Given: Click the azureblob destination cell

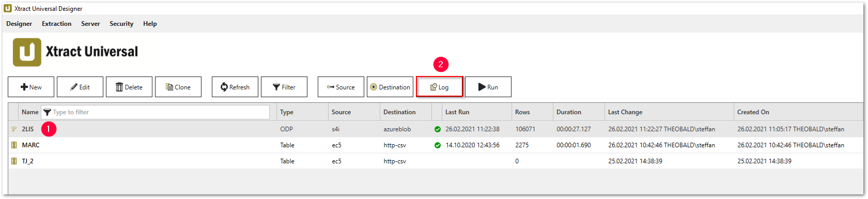Looking at the screenshot, I should point(397,129).
